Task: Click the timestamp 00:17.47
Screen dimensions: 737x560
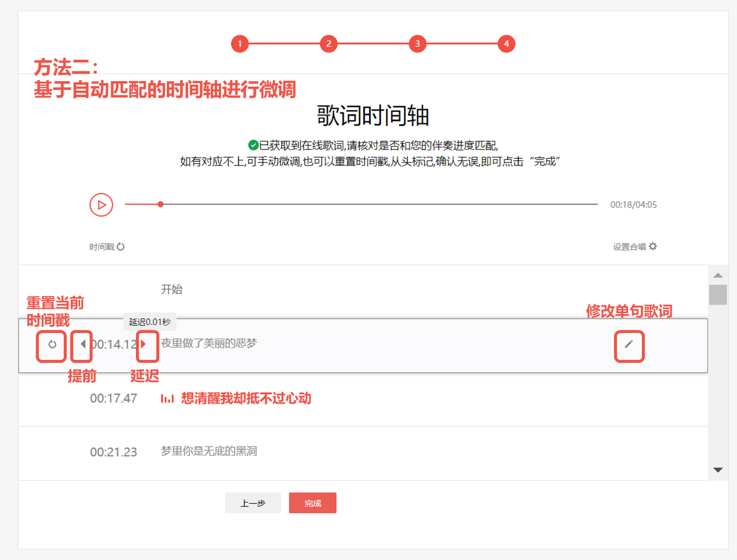Action: pos(114,398)
